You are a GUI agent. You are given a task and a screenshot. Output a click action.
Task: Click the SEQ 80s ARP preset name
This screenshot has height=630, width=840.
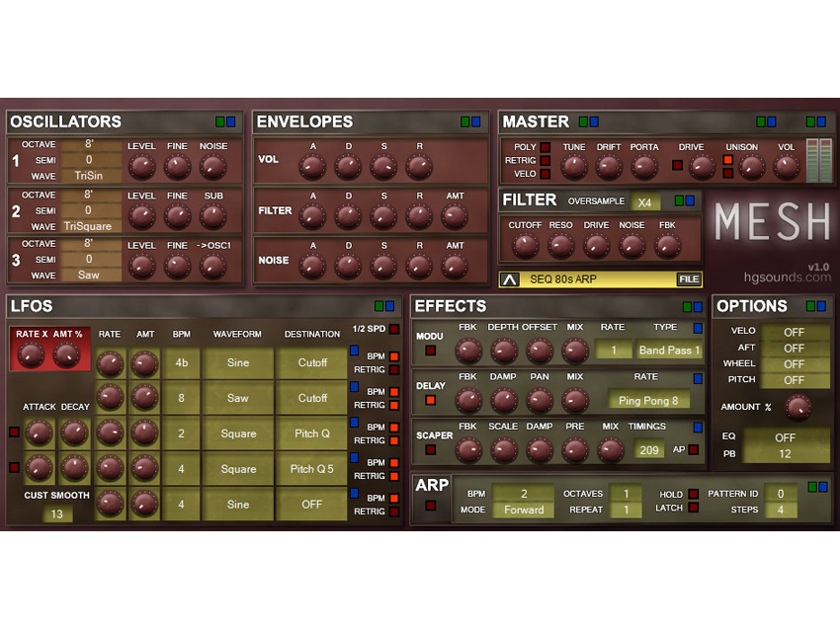pos(563,279)
